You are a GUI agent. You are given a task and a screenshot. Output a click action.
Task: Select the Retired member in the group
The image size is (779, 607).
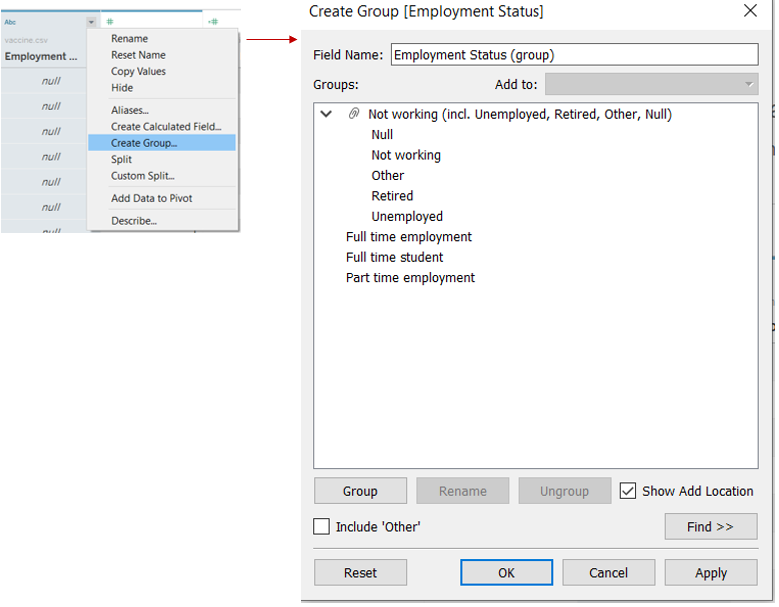click(x=392, y=196)
